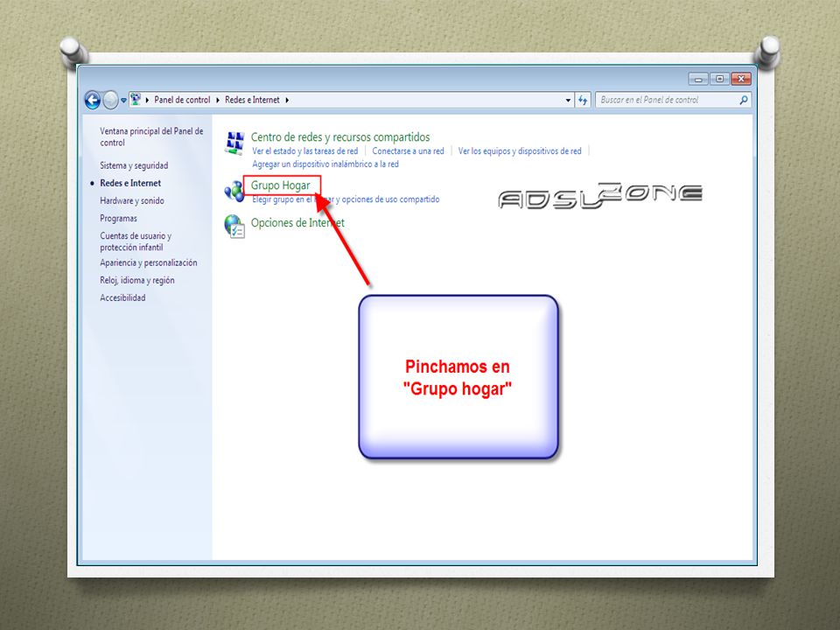This screenshot has width=840, height=630.
Task: Click the Centro de redes network icon
Action: tap(234, 143)
